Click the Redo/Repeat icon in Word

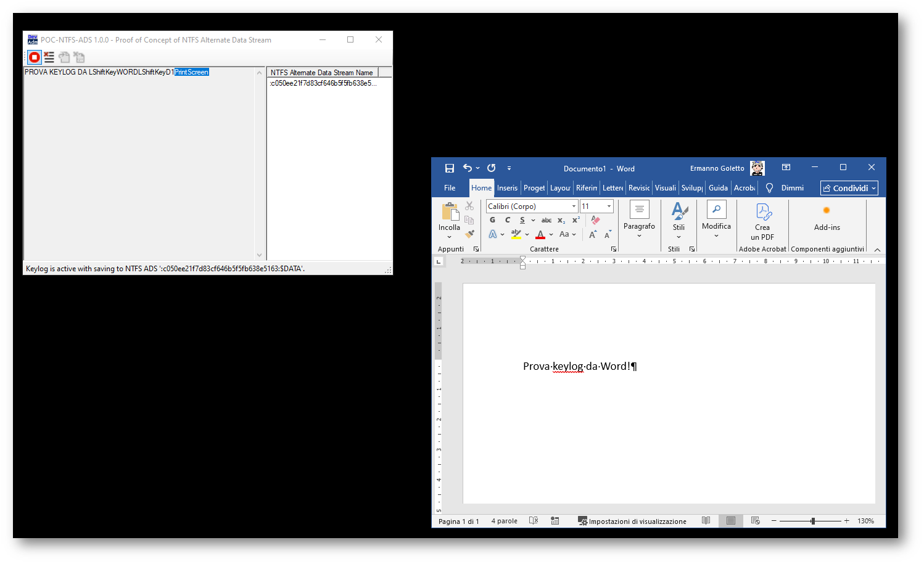click(491, 168)
